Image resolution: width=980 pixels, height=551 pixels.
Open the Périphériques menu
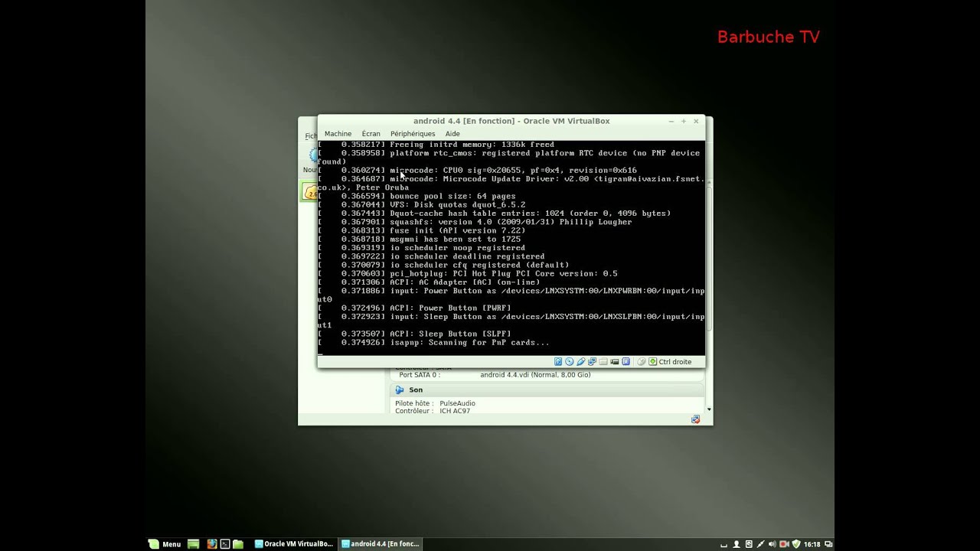pyautogui.click(x=413, y=134)
